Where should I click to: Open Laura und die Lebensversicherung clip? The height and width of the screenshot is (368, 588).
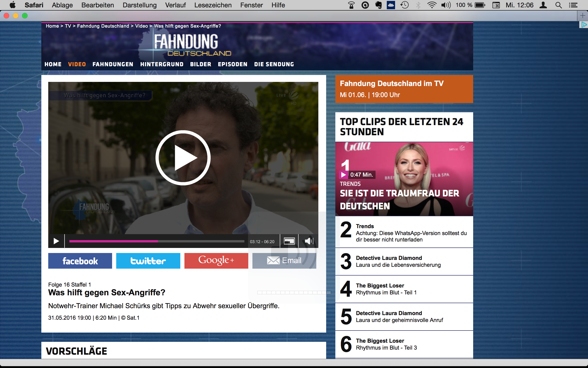pos(404,262)
